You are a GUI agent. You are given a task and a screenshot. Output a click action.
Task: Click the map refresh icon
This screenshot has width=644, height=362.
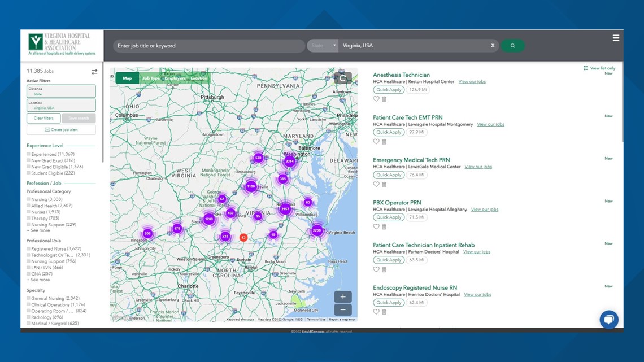click(343, 78)
